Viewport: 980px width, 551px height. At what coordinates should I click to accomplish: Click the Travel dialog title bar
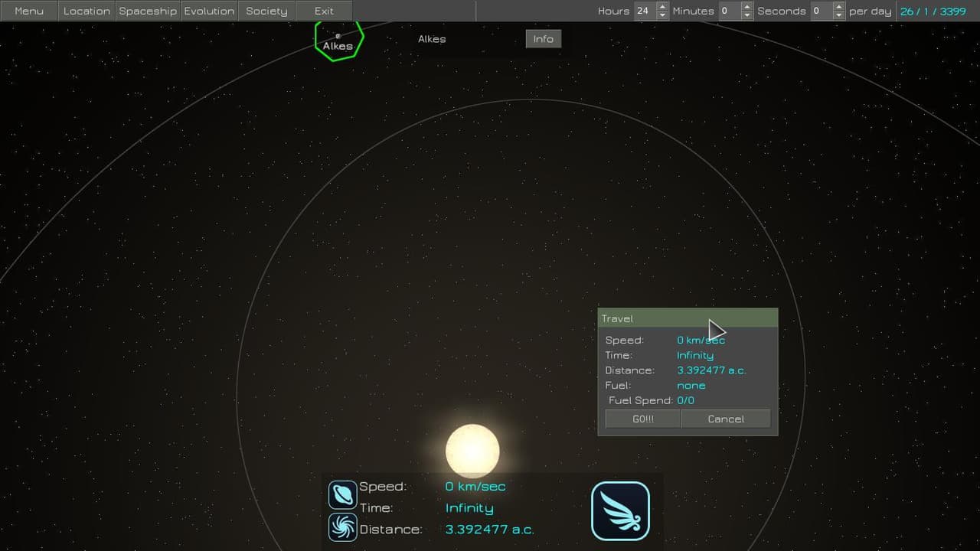[x=688, y=318]
